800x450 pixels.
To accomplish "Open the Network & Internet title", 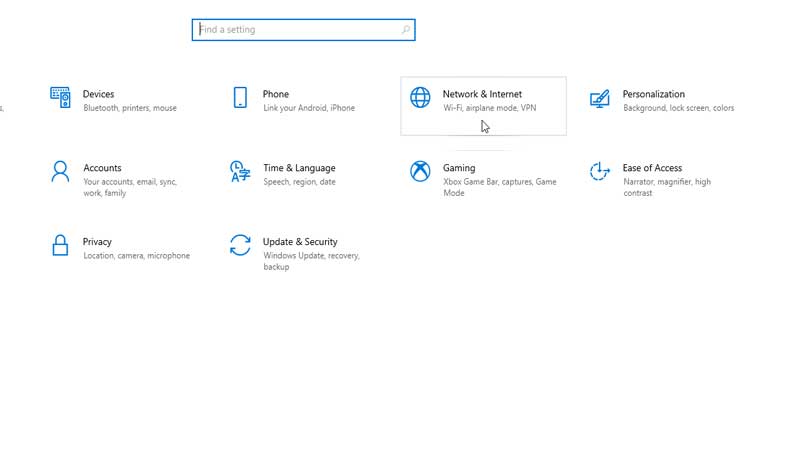I will coord(482,94).
